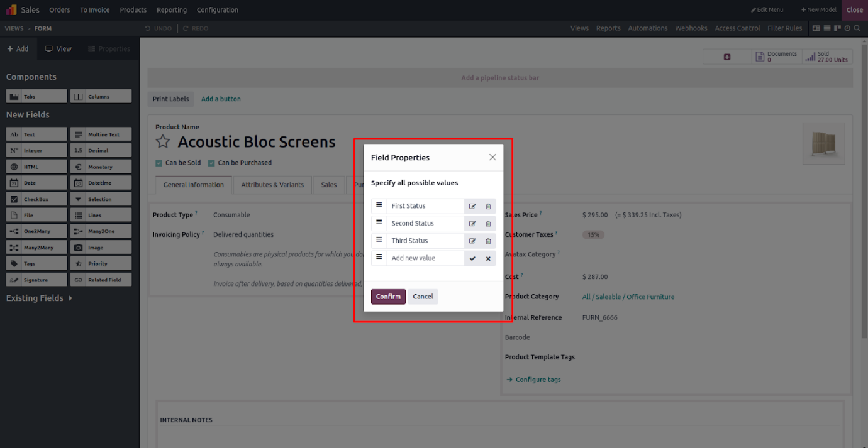
Task: Click the X next to Add new value
Action: coord(488,258)
